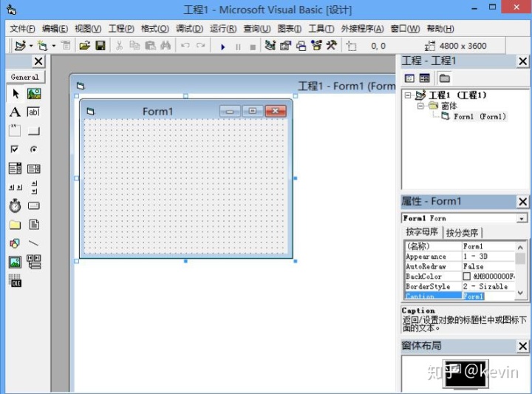
Task: Open the 编辑(E) menu
Action: [55, 29]
